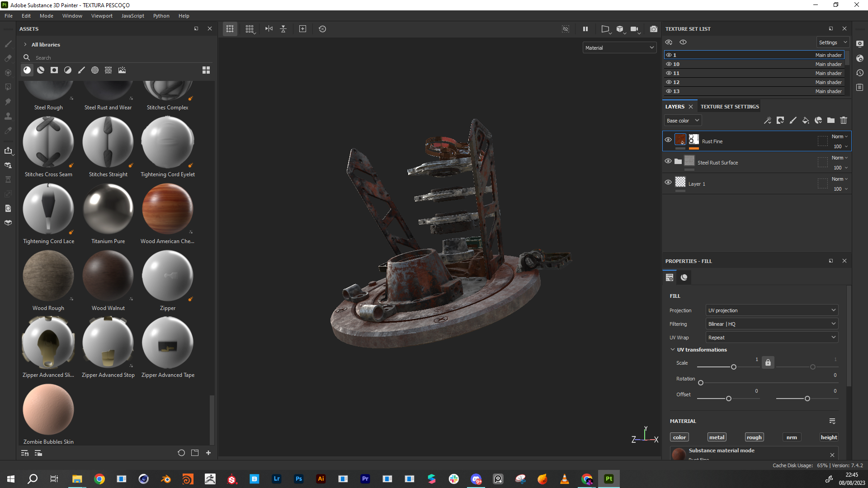The height and width of the screenshot is (488, 868).
Task: Open the Base color channel dropdown
Action: [683, 121]
